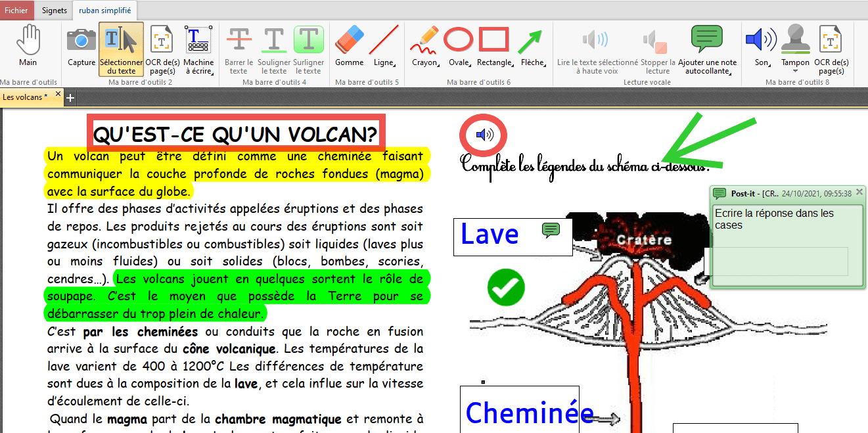This screenshot has width=868, height=433.
Task: Click the green checkmark stamp
Action: click(x=506, y=287)
